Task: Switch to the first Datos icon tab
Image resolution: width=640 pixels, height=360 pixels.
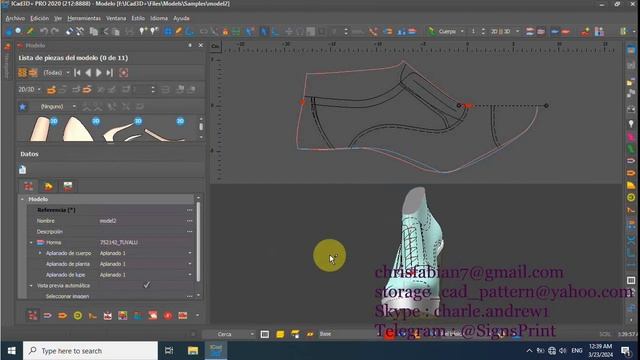Action: pos(29,187)
